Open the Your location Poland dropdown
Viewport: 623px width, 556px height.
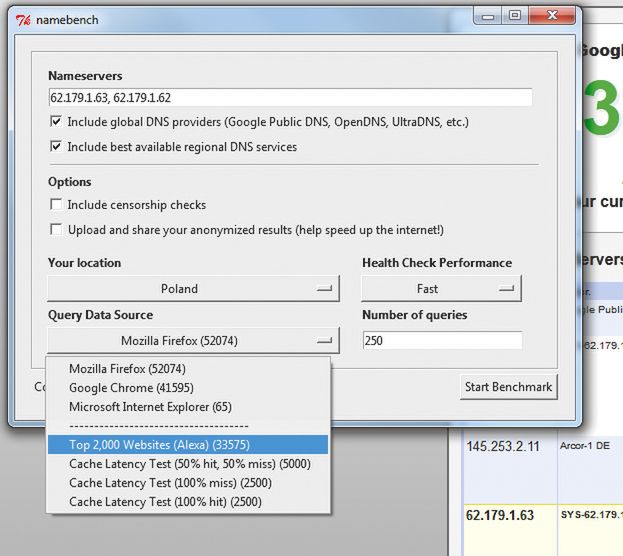click(x=193, y=289)
